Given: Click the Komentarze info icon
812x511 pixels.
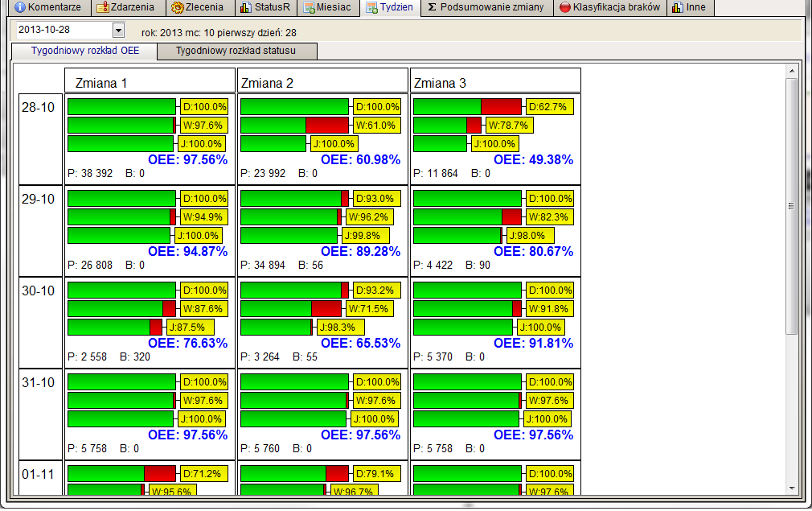Looking at the screenshot, I should click(x=20, y=7).
